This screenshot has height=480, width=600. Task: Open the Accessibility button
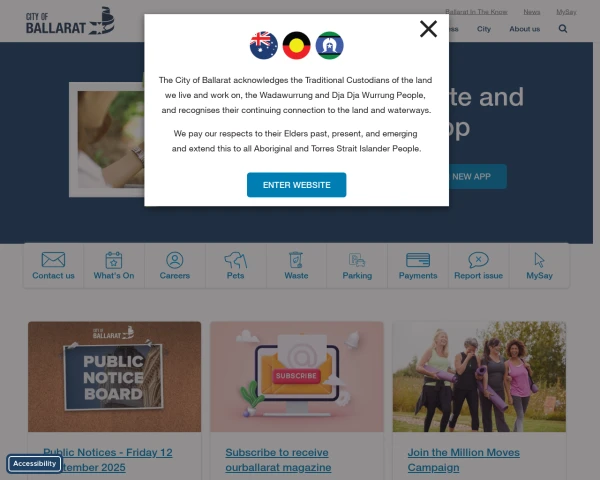[34, 464]
